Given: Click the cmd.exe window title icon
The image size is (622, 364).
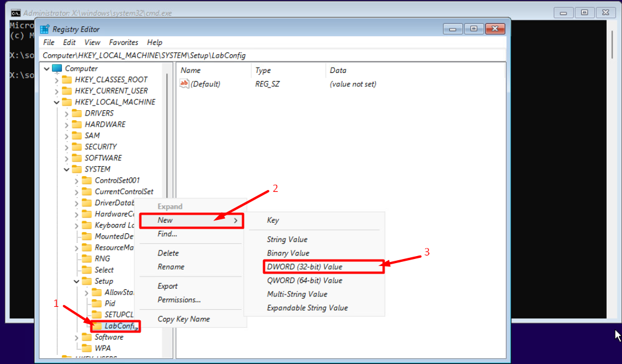Looking at the screenshot, I should [16, 13].
